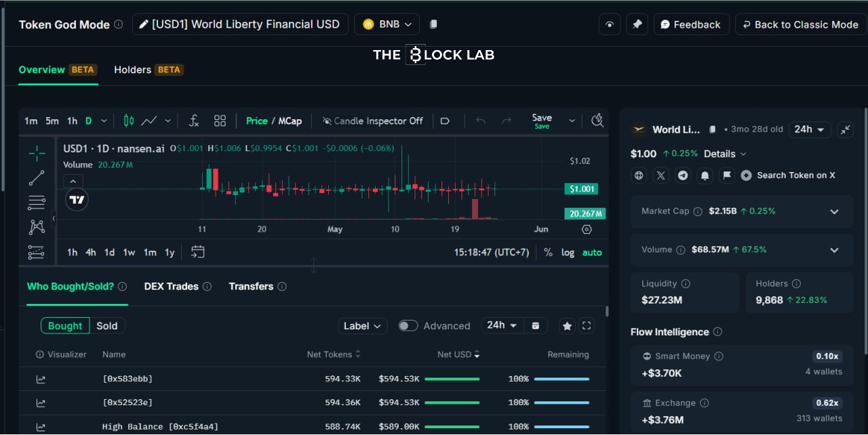Open the BNB chain dropdown
This screenshot has height=435, width=868.
click(387, 24)
